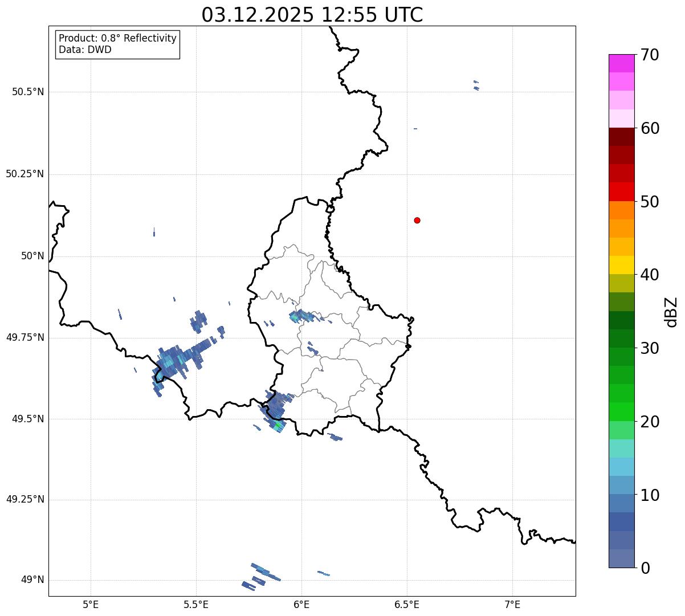Click the 5.5°E longitude label

click(x=196, y=605)
